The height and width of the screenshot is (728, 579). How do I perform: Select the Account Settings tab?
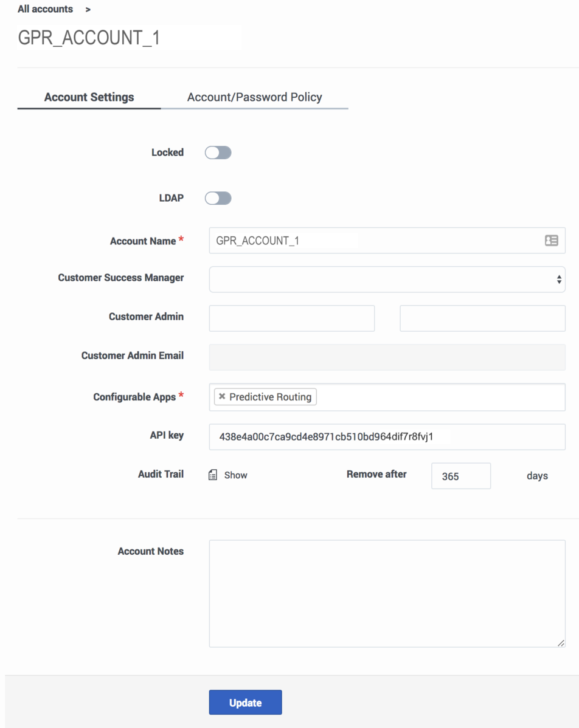[89, 97]
